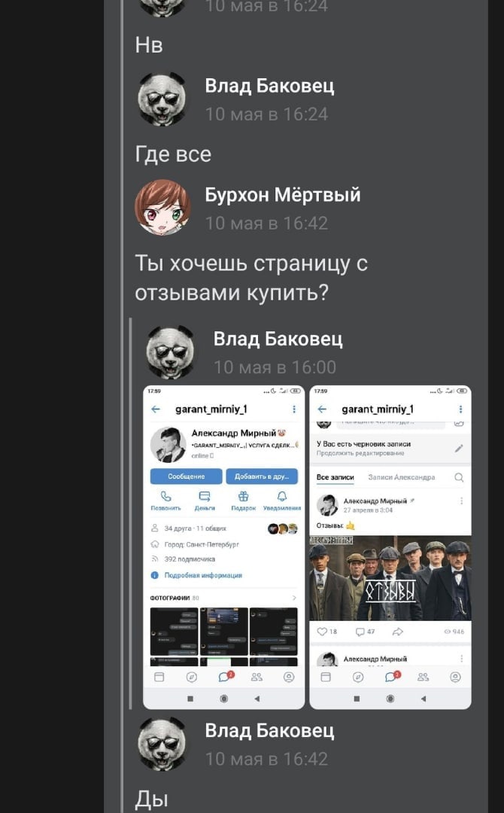504x813 pixels.
Task: Click the Сообщение button
Action: click(186, 476)
